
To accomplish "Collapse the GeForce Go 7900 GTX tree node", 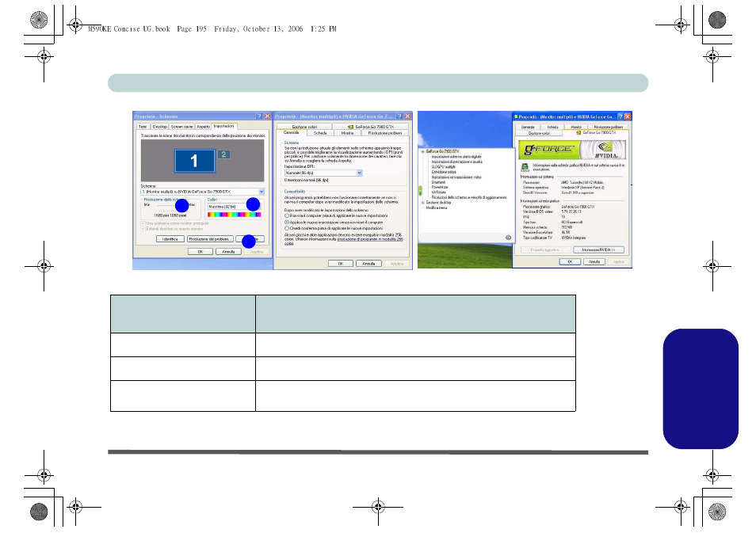I will coord(423,150).
